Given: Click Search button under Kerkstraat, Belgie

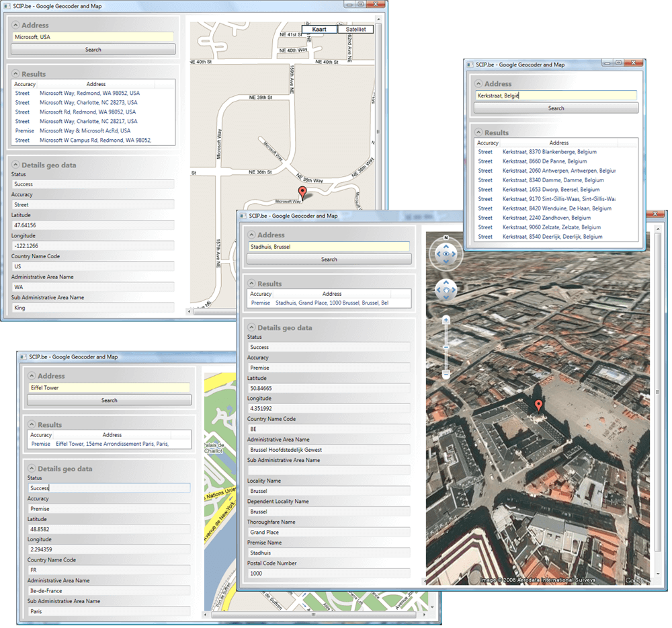Looking at the screenshot, I should pos(556,108).
